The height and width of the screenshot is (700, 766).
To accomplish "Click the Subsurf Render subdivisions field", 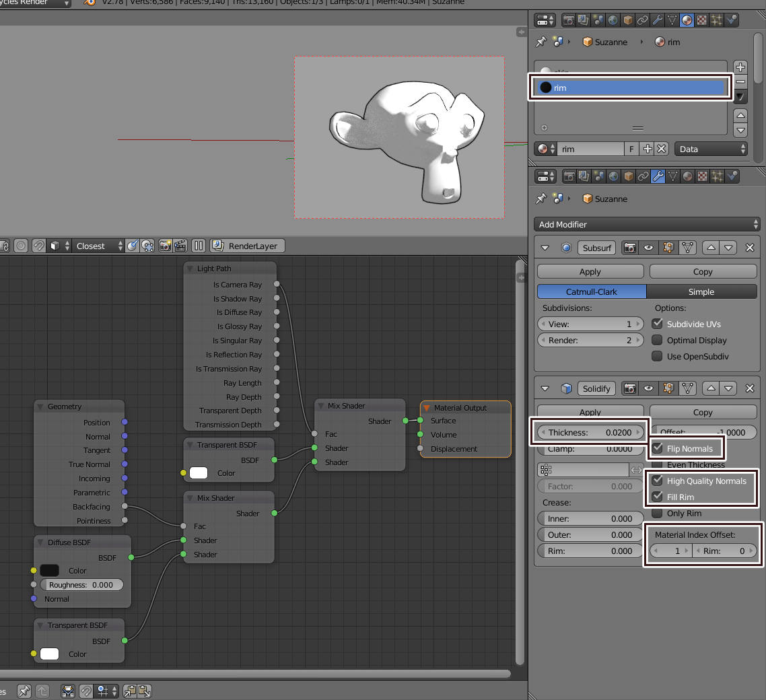I will tap(590, 340).
